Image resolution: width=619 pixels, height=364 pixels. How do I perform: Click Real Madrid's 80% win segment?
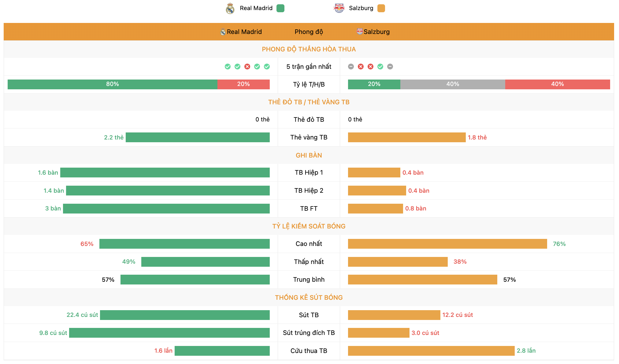[x=113, y=84]
